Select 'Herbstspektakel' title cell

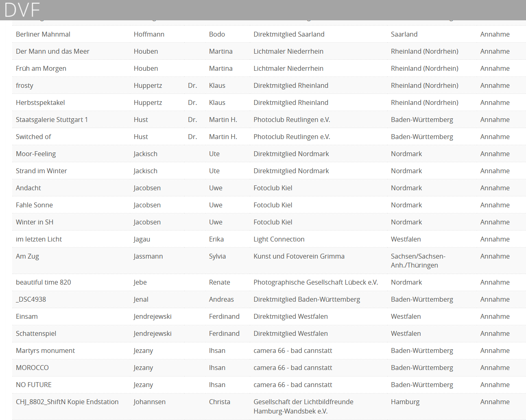(40, 102)
